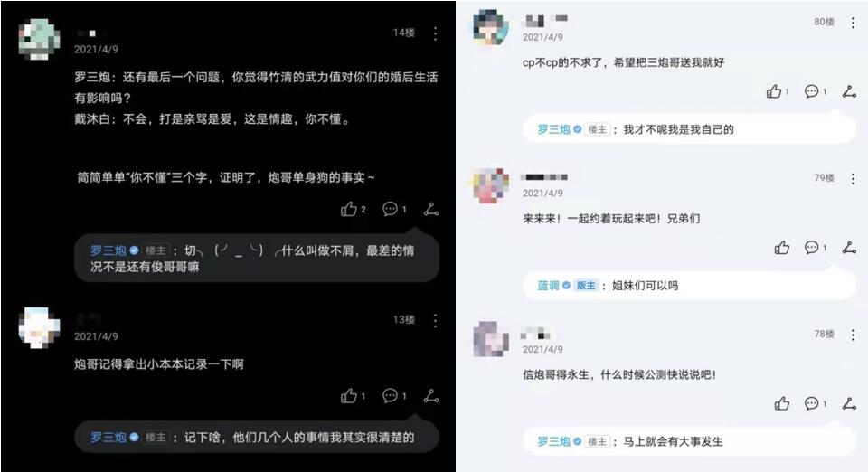This screenshot has width=868, height=472.
Task: Like the 78楼 comment about 公测
Action: 781,403
